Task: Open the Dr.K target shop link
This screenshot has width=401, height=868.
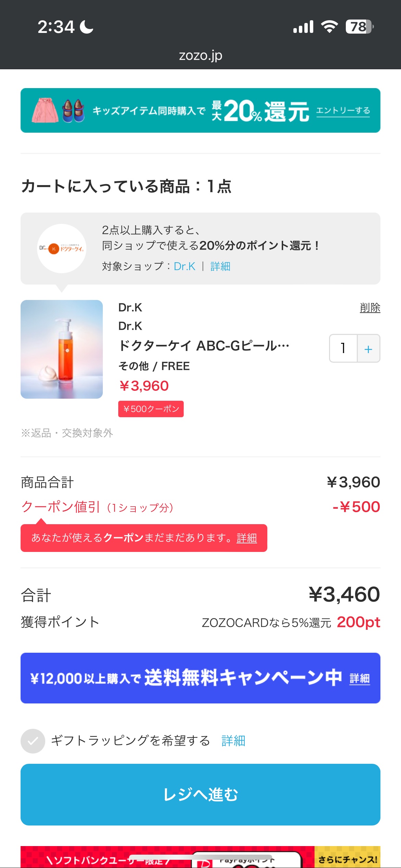Action: (184, 266)
